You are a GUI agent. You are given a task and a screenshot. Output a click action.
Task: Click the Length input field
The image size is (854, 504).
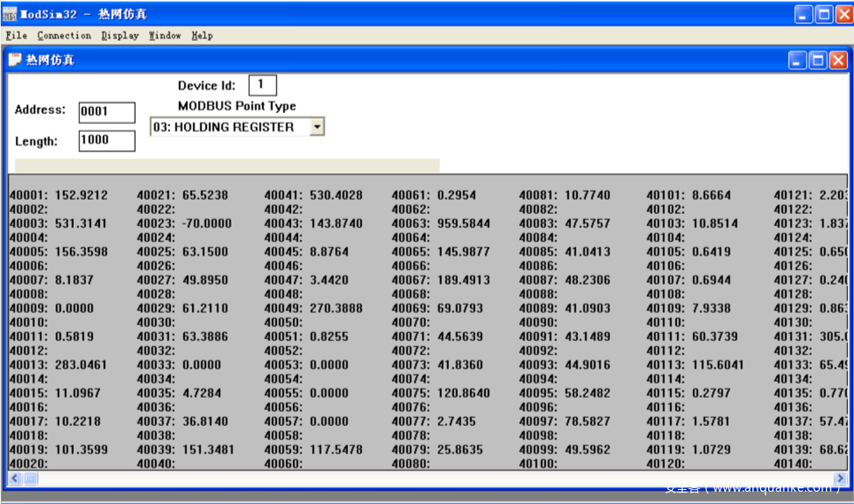pos(107,141)
